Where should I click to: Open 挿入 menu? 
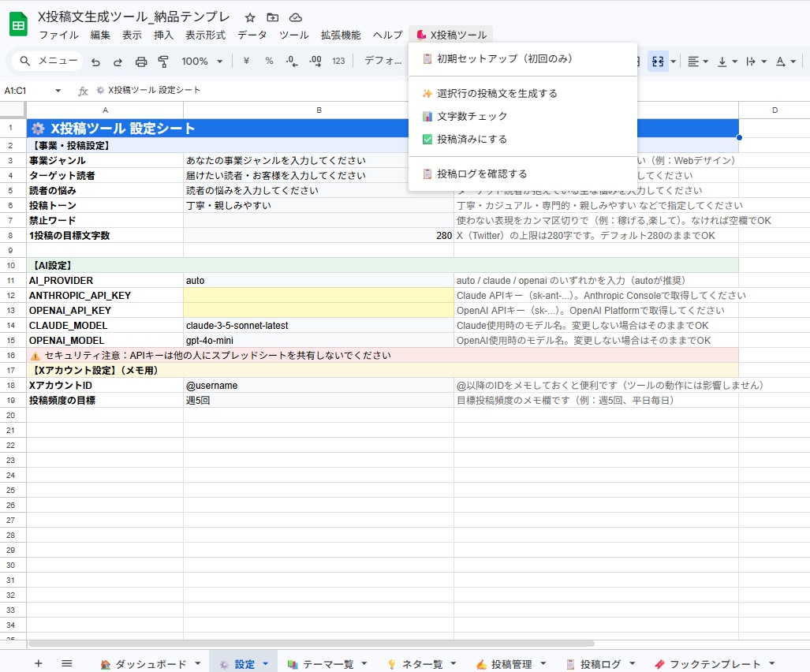(163, 35)
